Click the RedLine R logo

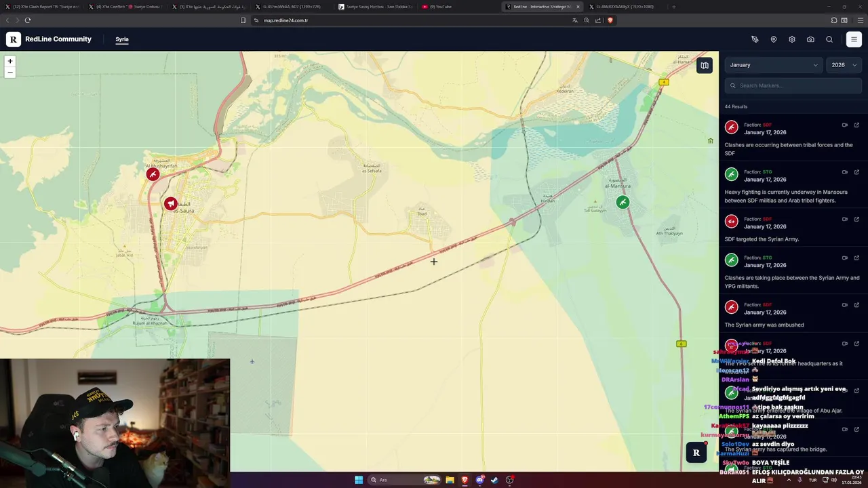pyautogui.click(x=14, y=39)
